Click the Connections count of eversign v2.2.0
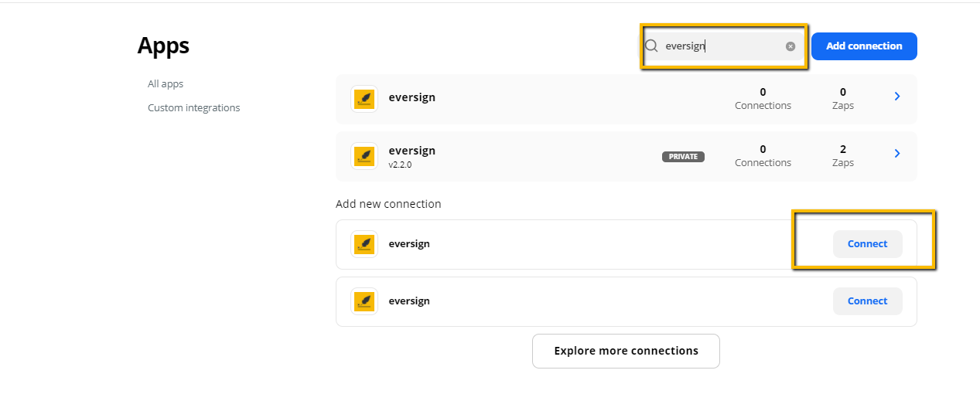 (x=763, y=155)
